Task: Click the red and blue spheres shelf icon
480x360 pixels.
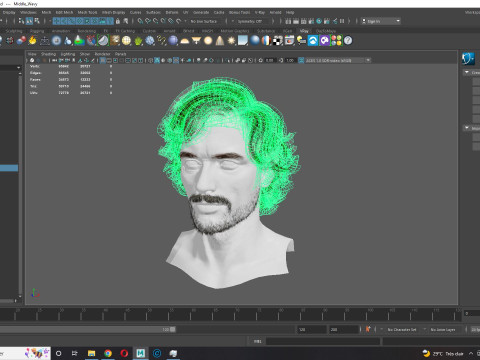Action: point(21,41)
